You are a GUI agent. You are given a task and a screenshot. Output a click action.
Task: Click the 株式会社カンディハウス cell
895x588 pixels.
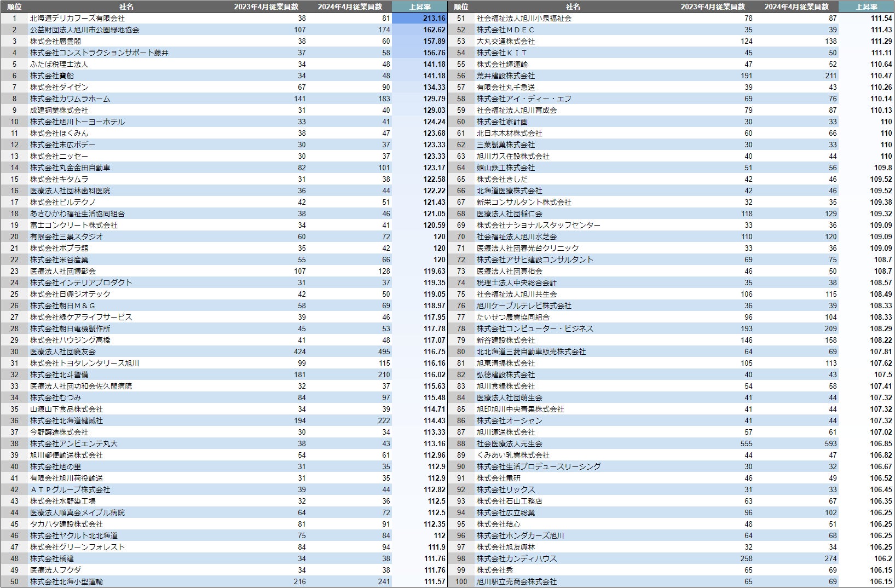click(x=517, y=558)
